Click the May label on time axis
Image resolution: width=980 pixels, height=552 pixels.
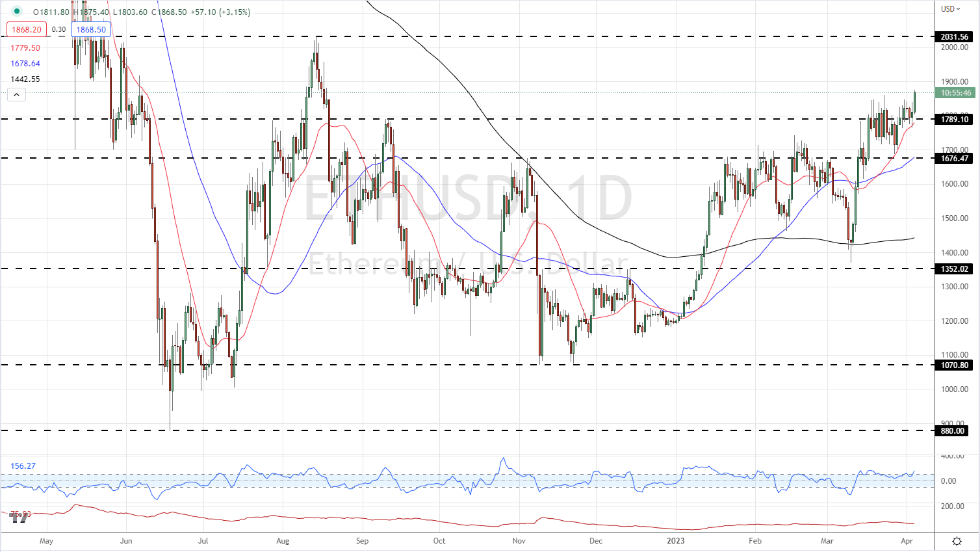[x=46, y=540]
